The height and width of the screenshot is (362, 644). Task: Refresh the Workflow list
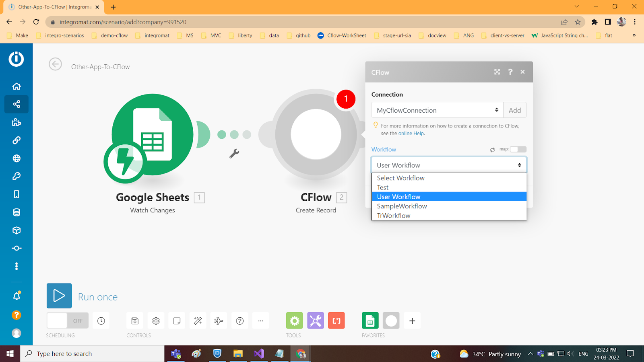[493, 150]
